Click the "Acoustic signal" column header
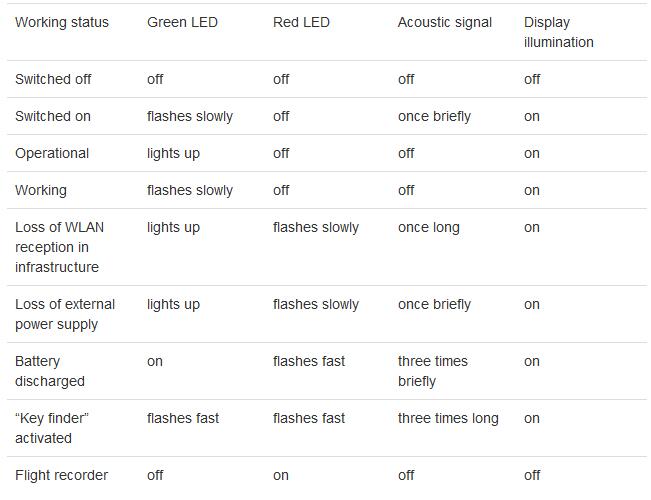The image size is (651, 500). click(x=445, y=22)
